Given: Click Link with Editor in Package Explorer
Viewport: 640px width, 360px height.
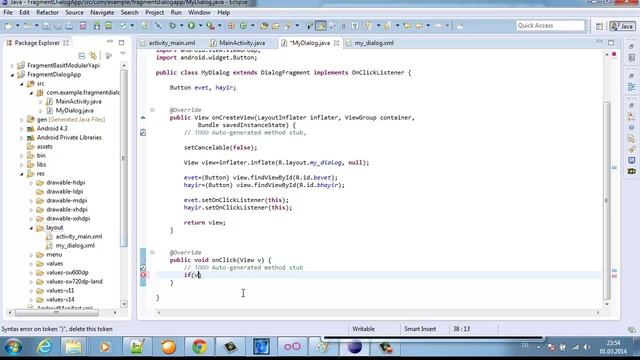Looking at the screenshot, I should coord(93,55).
